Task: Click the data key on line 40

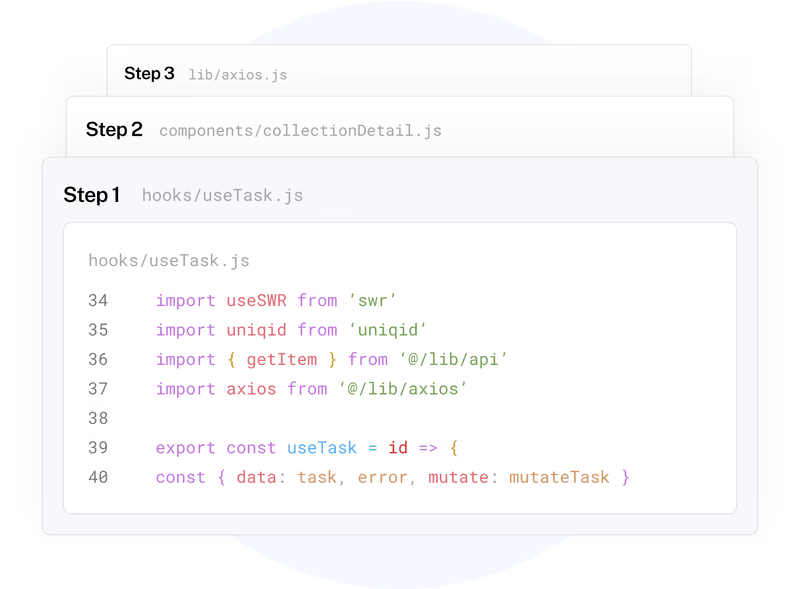Action: (x=257, y=477)
